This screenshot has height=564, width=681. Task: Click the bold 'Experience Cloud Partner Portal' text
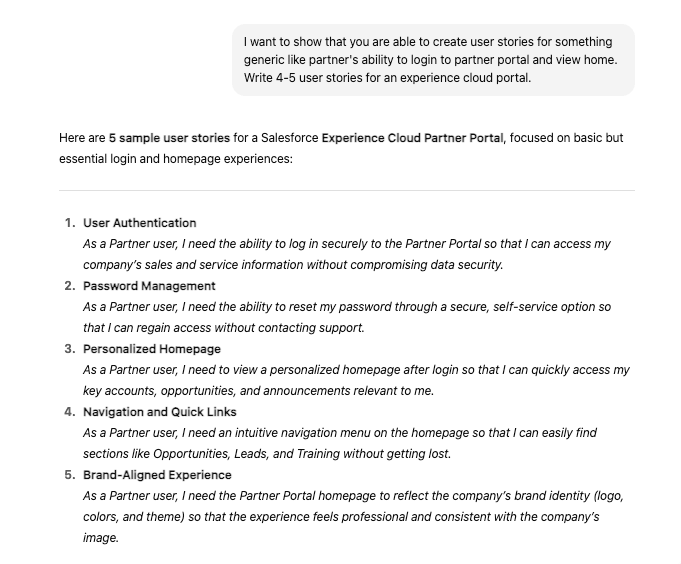412,138
